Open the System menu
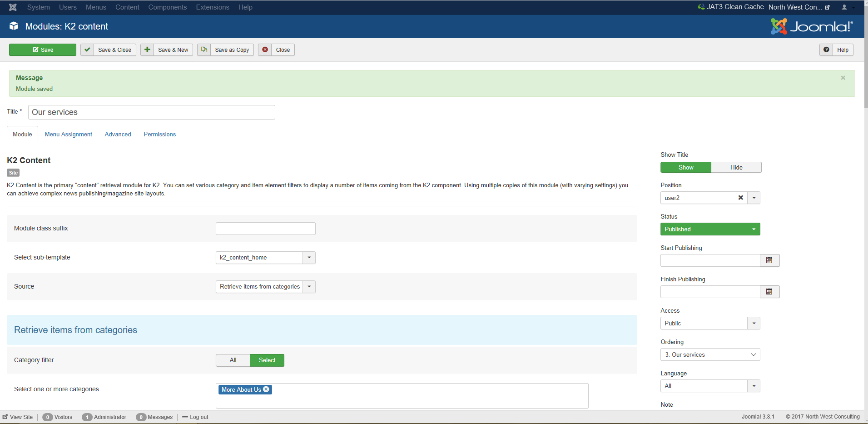This screenshot has height=424, width=868. (39, 7)
